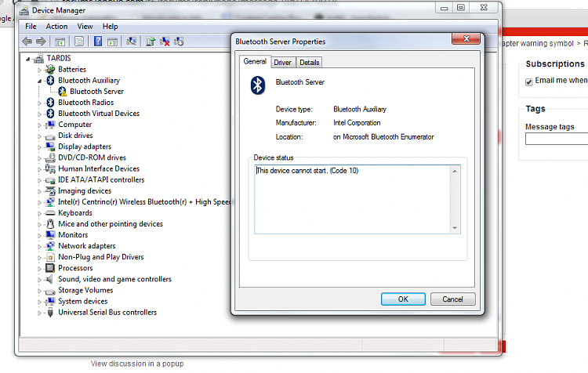
Task: Click the Universal Serial Bus controllers icon
Action: 50,313
